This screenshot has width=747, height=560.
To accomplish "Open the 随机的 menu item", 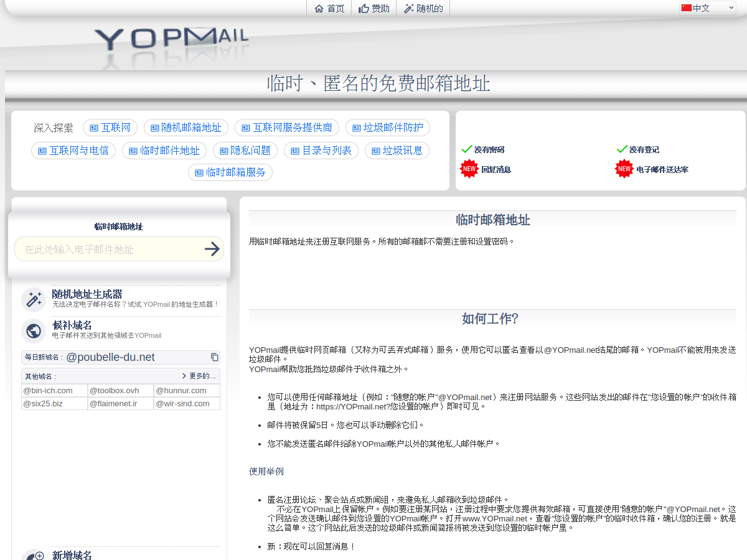I will click(x=423, y=9).
